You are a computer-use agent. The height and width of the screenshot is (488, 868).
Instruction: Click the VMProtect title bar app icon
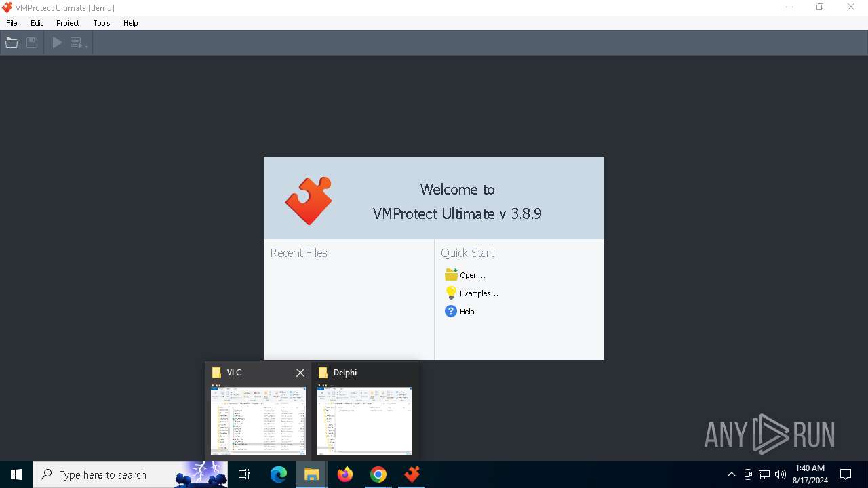click(x=7, y=7)
